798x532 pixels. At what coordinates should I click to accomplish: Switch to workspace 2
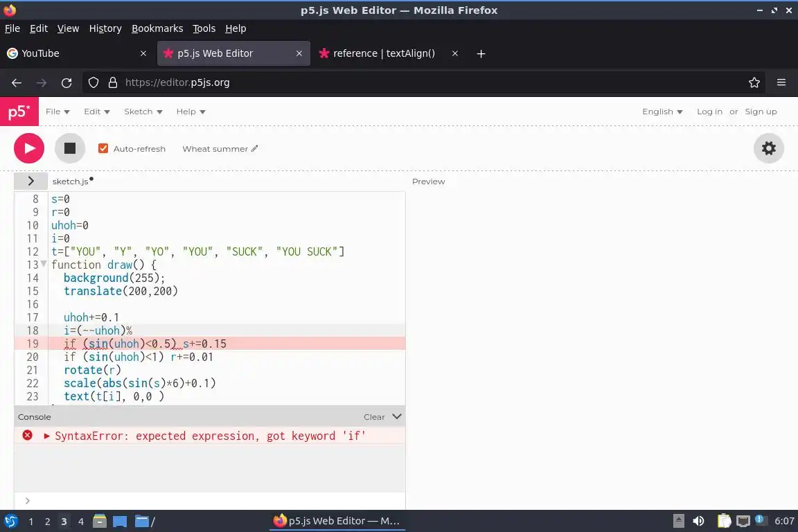[x=47, y=522]
